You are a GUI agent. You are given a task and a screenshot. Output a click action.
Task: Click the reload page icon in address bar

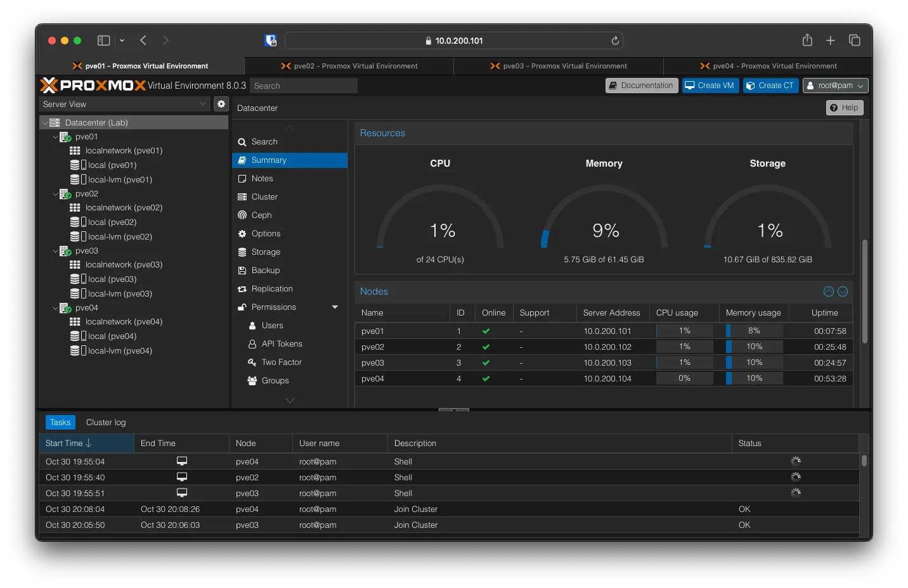pyautogui.click(x=615, y=41)
